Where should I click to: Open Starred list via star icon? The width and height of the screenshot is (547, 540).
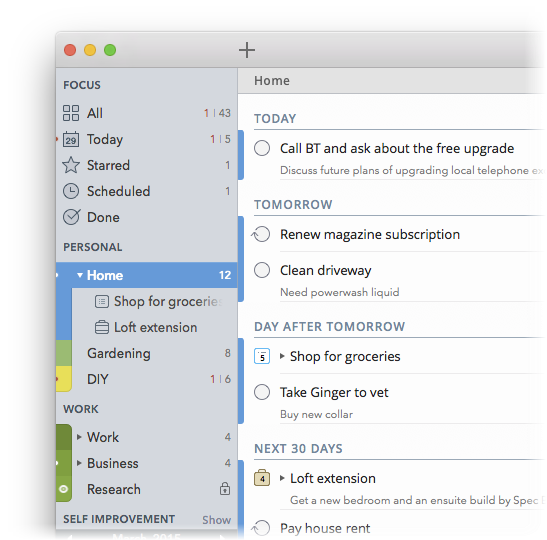point(71,165)
